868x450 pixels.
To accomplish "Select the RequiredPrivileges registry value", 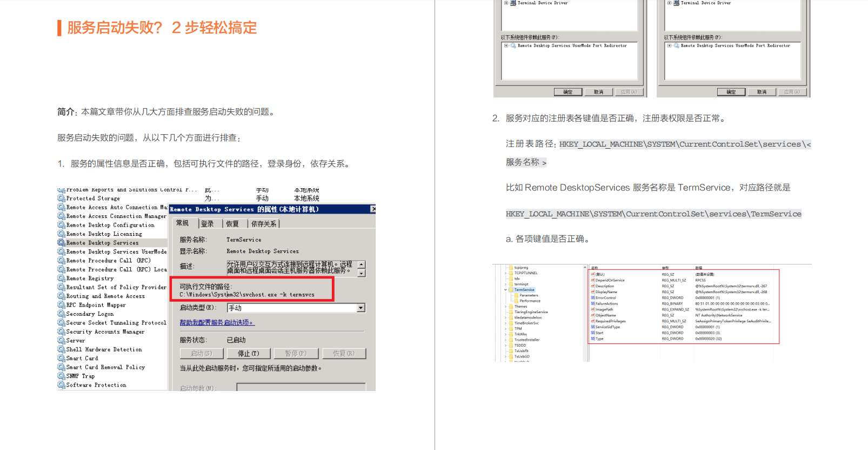I will click(610, 321).
